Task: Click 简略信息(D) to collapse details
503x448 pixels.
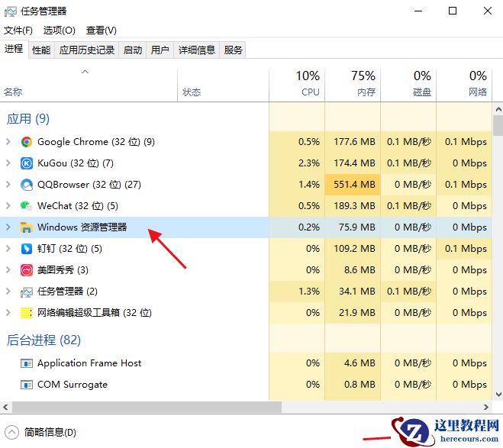Action: pyautogui.click(x=50, y=433)
